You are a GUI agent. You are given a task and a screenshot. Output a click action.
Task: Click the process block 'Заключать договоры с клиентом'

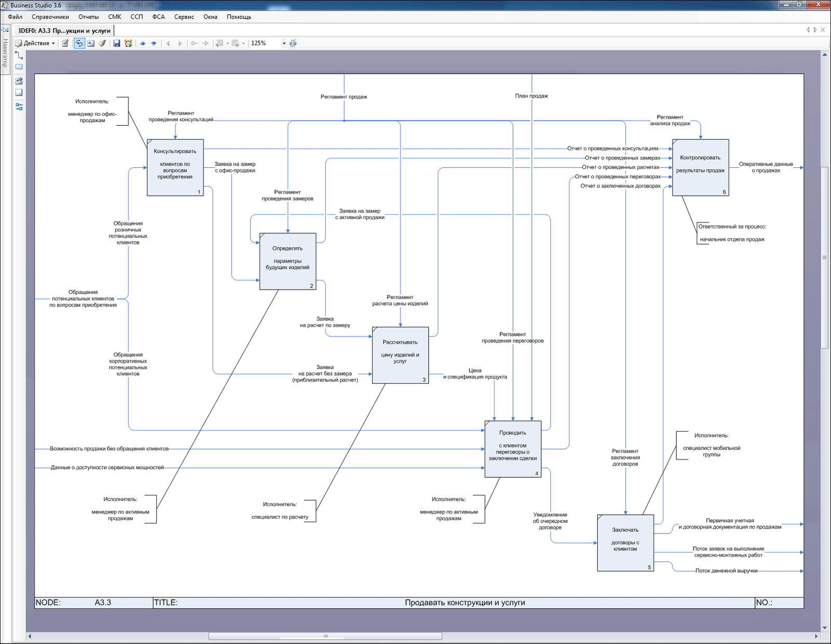625,543
